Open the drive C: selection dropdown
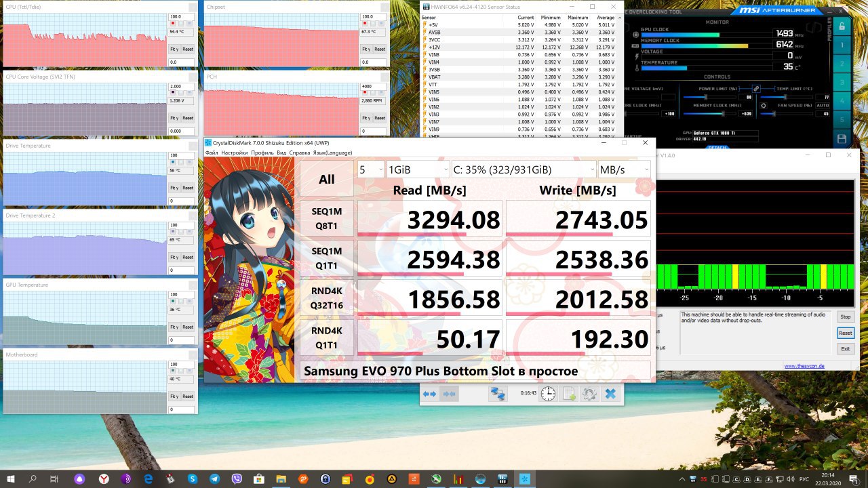 [524, 169]
